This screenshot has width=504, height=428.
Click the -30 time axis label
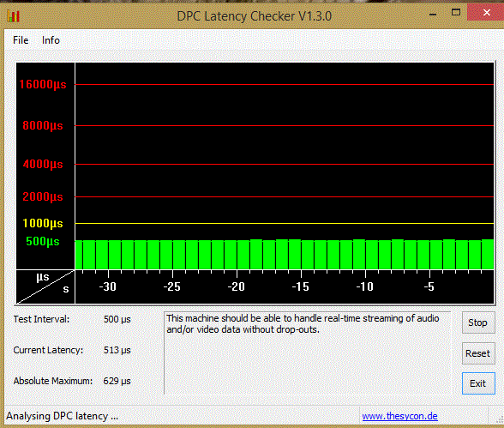click(x=108, y=286)
